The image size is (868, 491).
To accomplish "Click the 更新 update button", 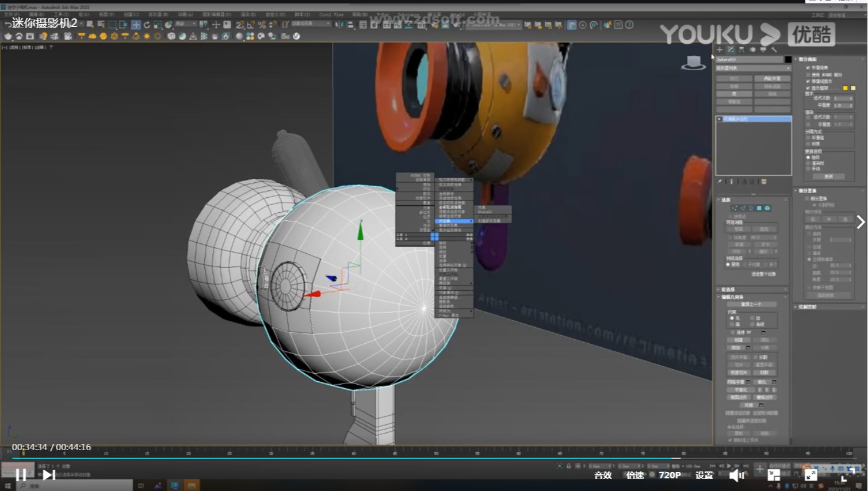I will coord(829,177).
